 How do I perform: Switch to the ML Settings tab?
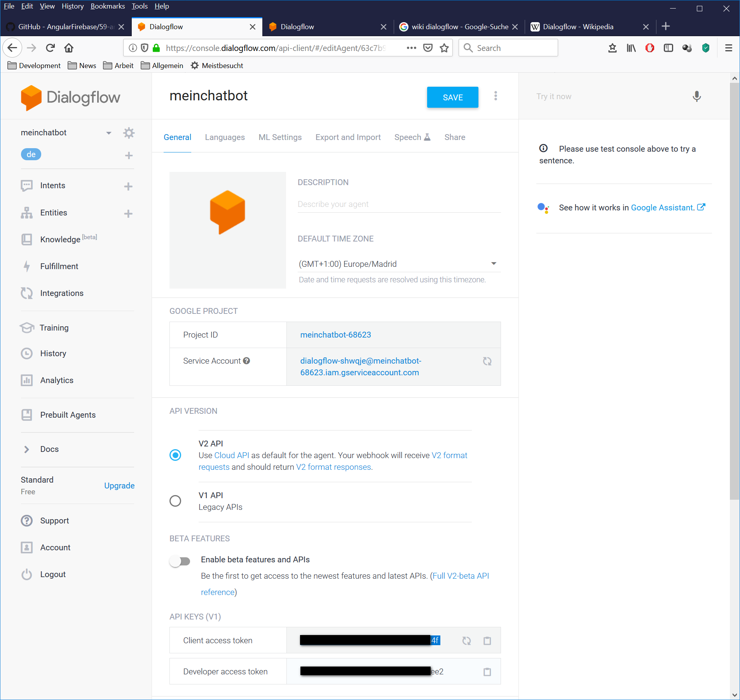[280, 137]
